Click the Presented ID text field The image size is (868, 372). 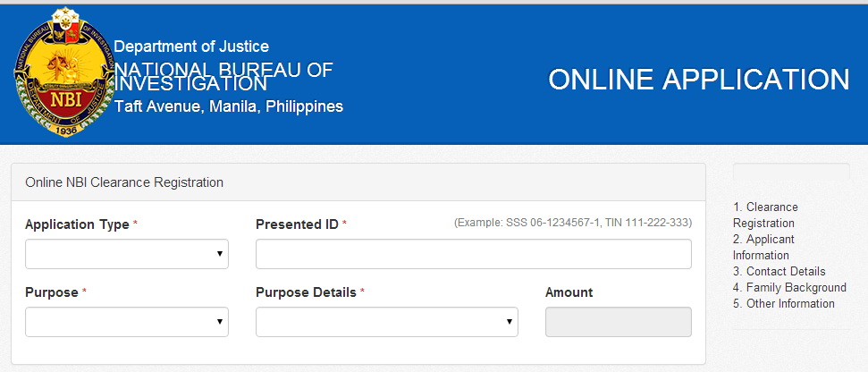[x=473, y=254]
